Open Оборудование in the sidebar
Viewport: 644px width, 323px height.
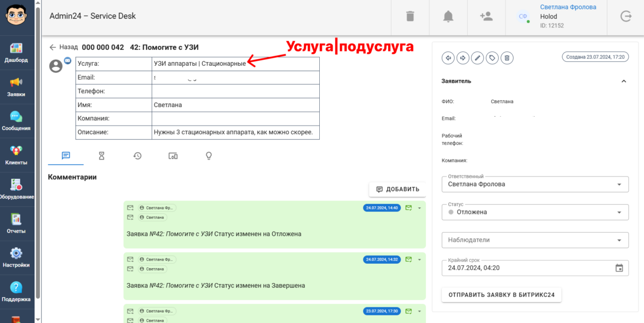point(16,189)
